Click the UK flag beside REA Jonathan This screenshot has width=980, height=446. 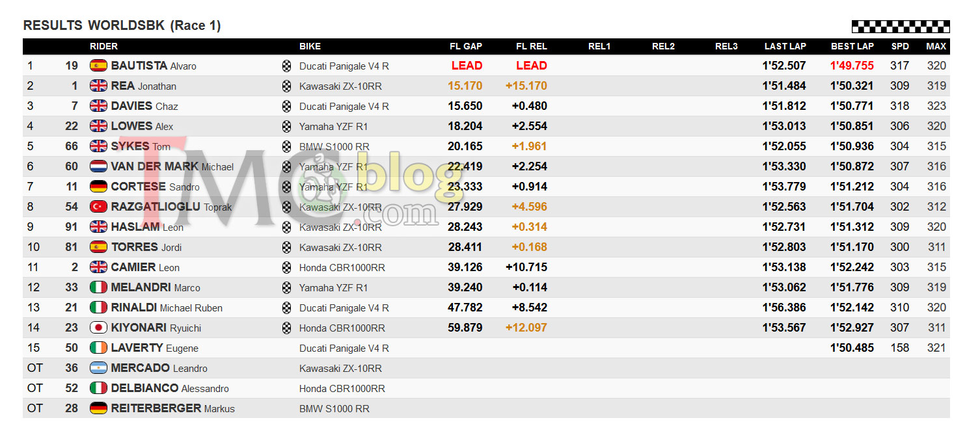tap(98, 86)
